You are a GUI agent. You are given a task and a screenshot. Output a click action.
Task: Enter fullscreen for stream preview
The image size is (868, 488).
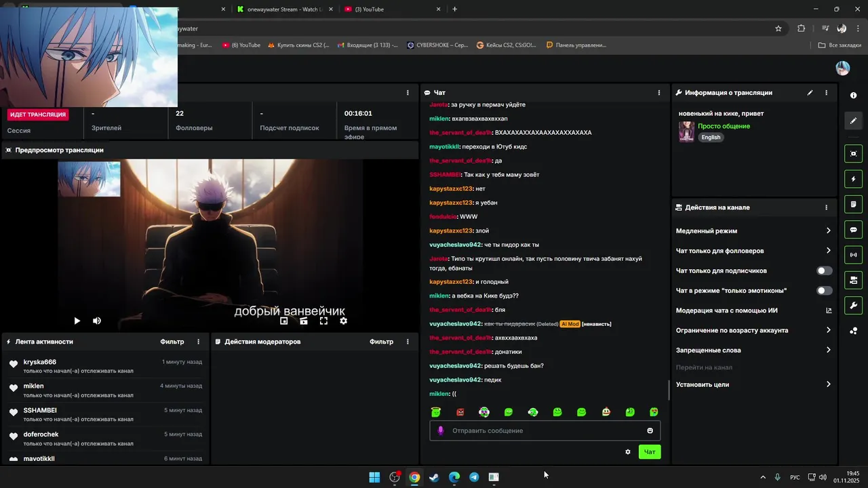(323, 321)
